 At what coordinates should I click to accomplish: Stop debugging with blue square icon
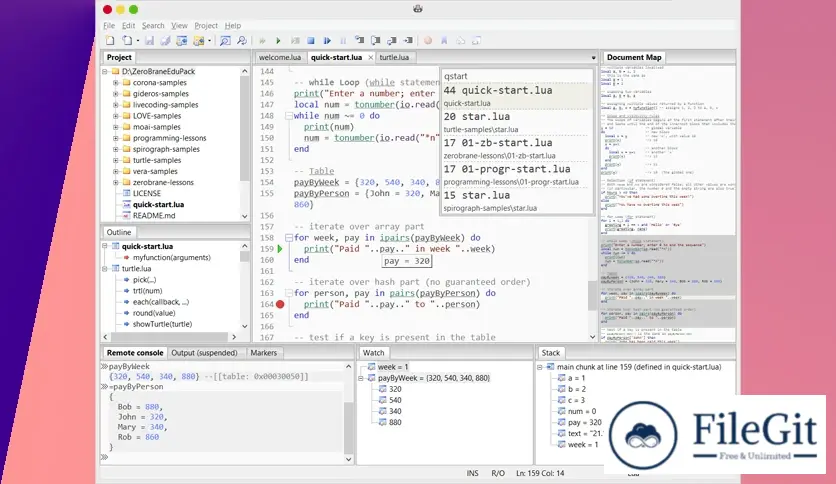(311, 41)
